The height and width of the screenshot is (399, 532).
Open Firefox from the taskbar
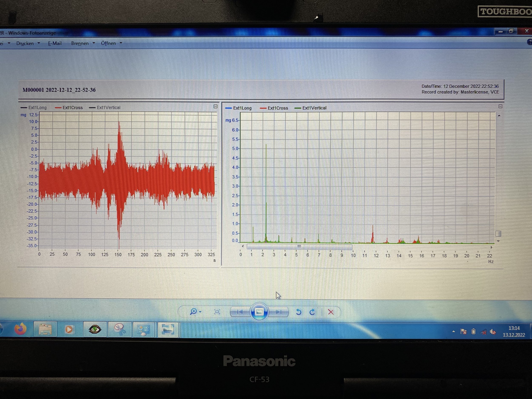pos(20,329)
